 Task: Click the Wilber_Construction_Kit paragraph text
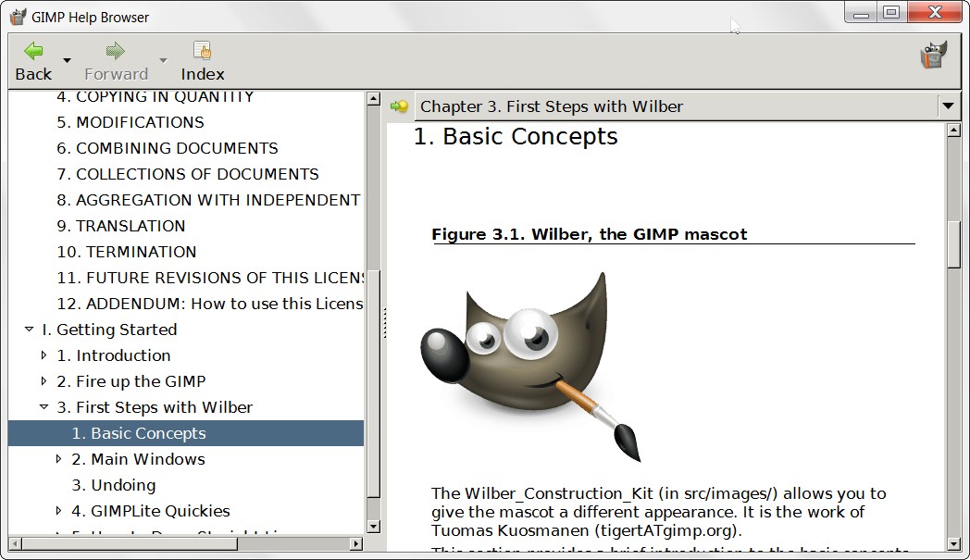[x=659, y=512]
